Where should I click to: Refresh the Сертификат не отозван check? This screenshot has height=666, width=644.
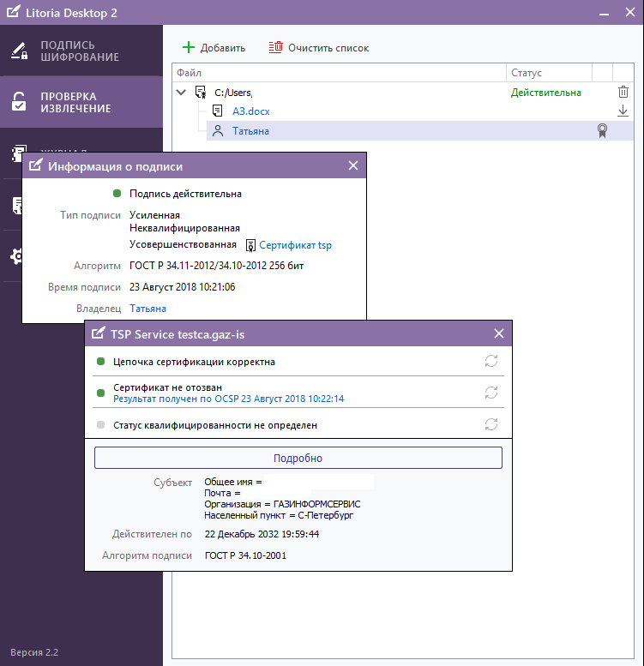pyautogui.click(x=491, y=393)
